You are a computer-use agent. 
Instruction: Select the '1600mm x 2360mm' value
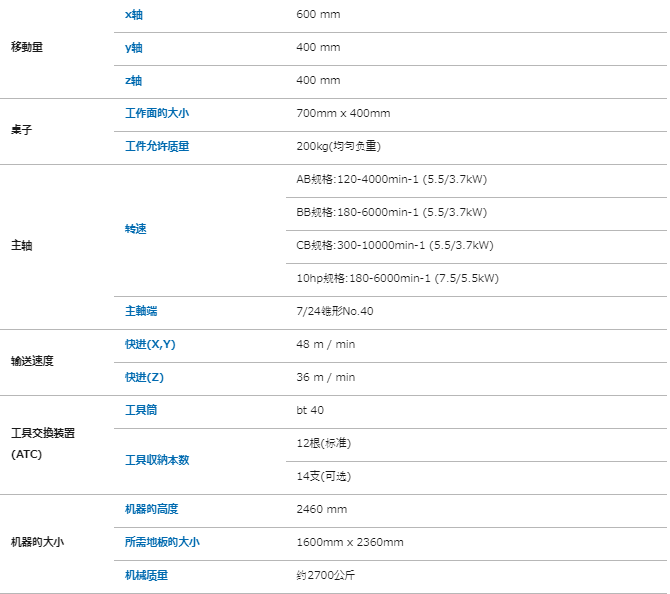click(x=350, y=542)
